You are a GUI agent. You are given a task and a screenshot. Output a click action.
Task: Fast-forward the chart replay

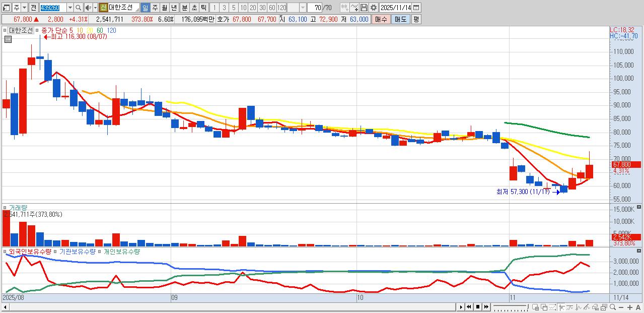pos(486,307)
